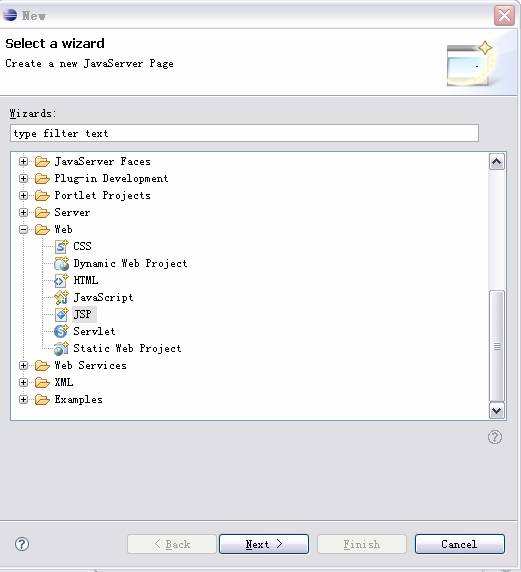521x572 pixels.
Task: Select the CSS wizard icon
Action: click(x=61, y=247)
